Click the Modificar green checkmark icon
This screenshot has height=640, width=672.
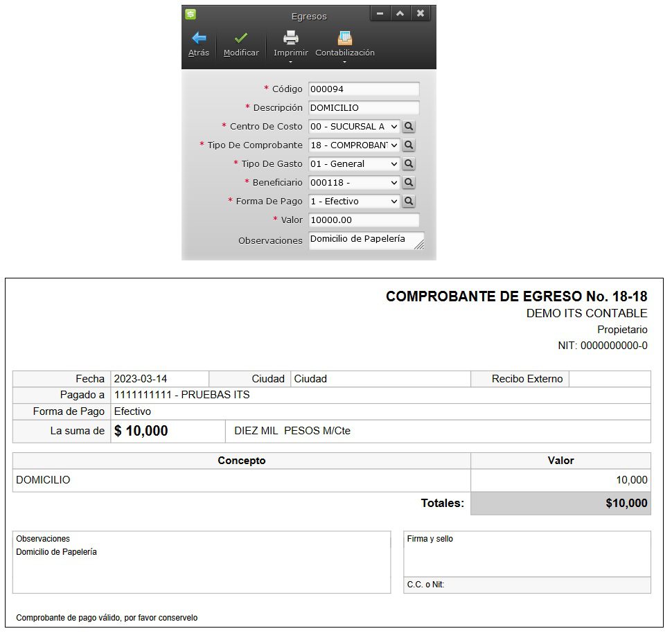pos(241,38)
